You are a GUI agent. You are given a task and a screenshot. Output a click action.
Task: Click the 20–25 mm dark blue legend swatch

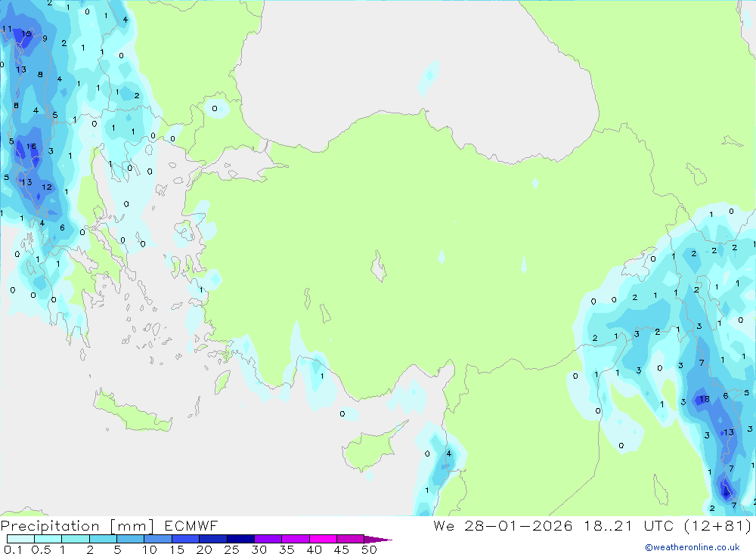tap(213, 539)
